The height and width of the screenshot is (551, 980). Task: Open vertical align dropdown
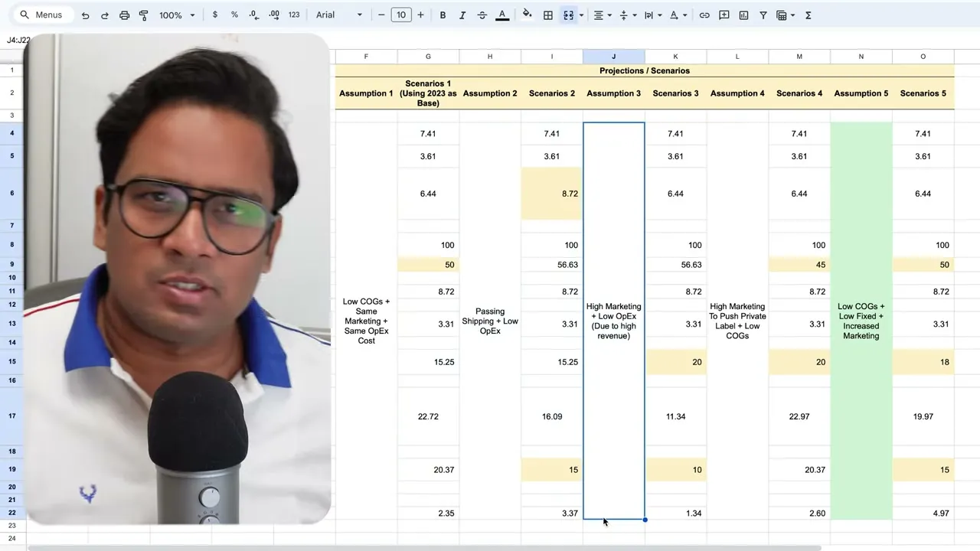coord(627,15)
